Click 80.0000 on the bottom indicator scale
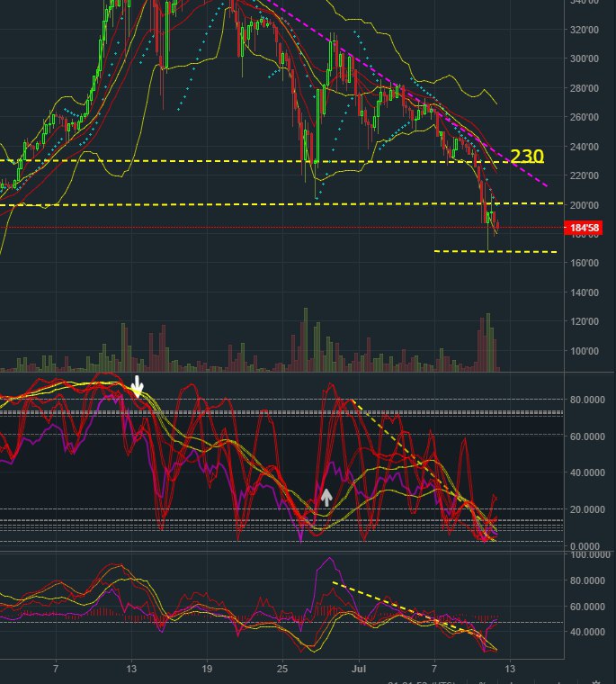Screen dimensions: 616x684 [587, 580]
